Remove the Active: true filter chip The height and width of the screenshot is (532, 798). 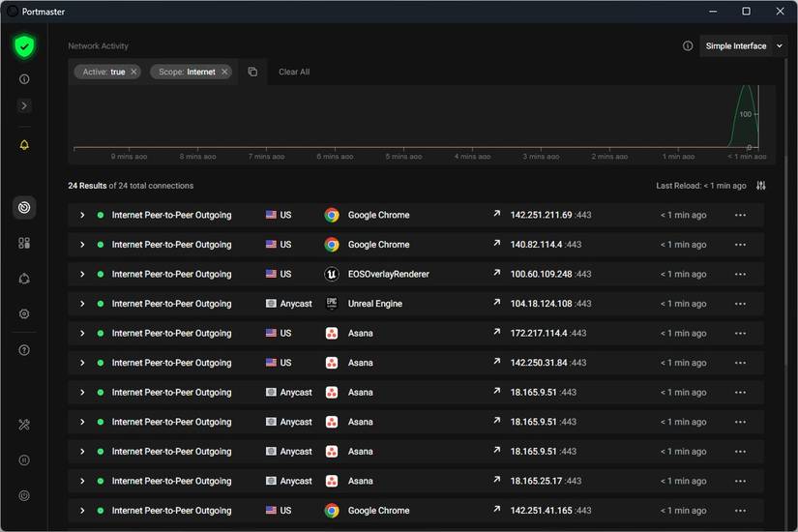[x=133, y=72]
